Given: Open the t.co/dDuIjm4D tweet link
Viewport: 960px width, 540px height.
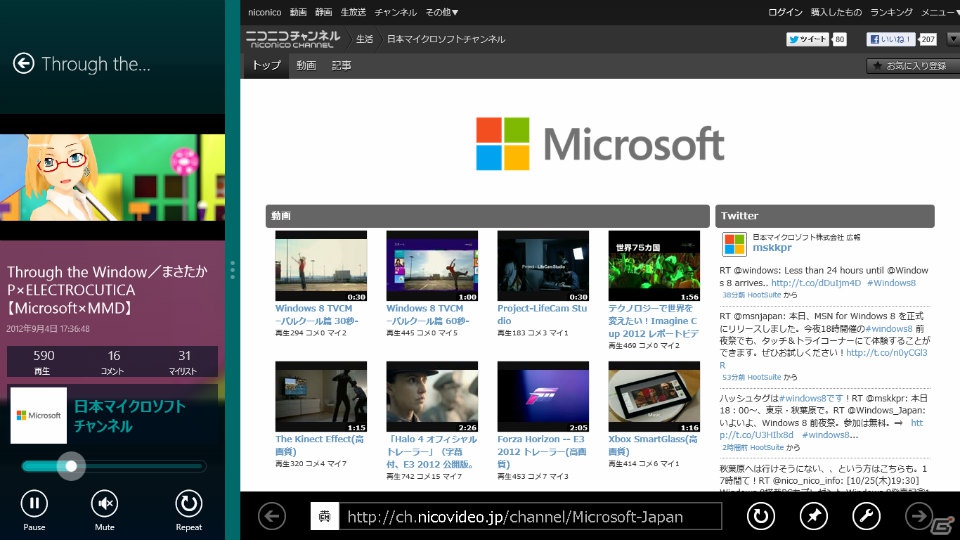Looking at the screenshot, I should click(816, 283).
